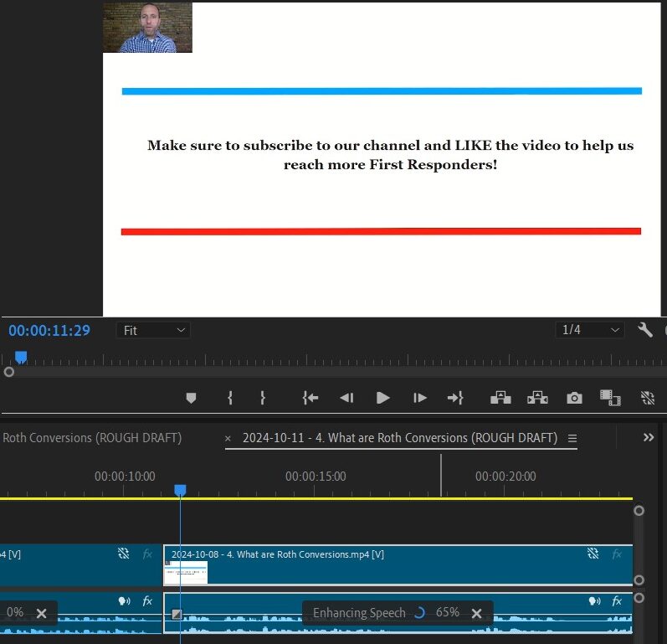This screenshot has width=667, height=644.
Task: Click the program monitor playhead marker
Action: coord(21,357)
